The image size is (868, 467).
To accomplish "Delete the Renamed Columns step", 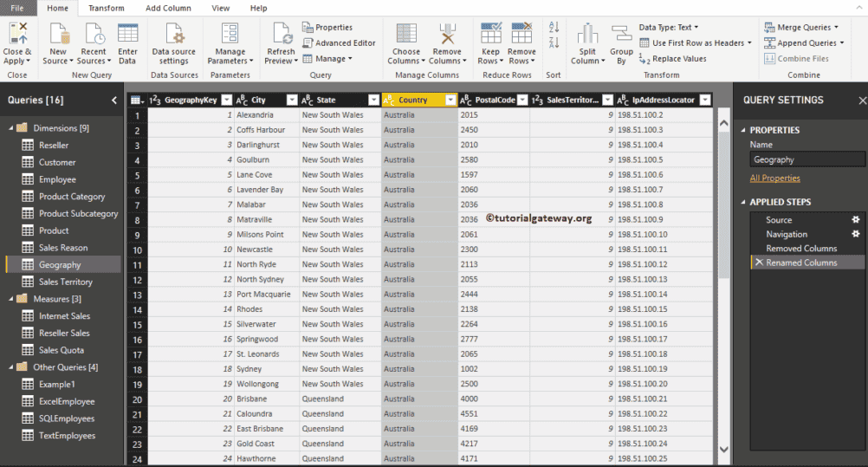I will point(759,263).
